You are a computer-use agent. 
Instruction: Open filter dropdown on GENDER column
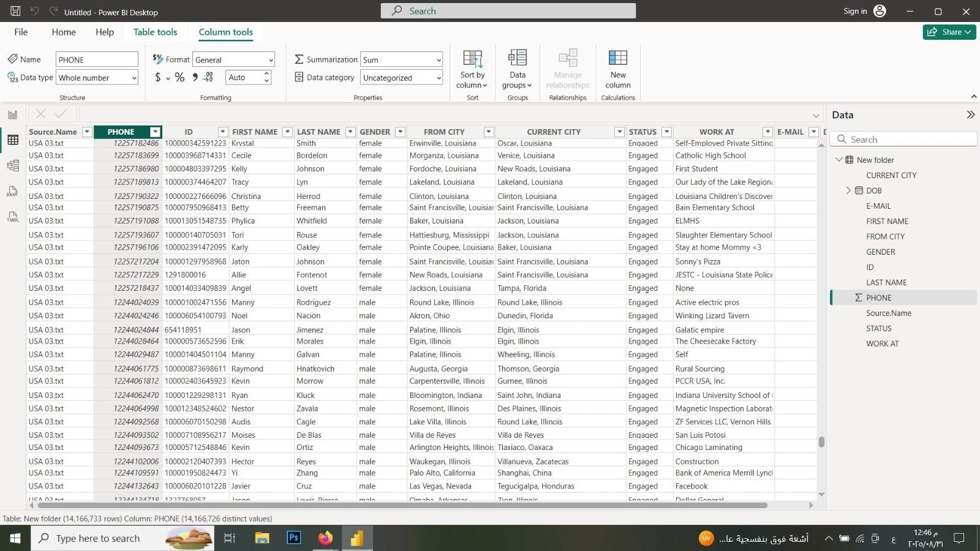pyautogui.click(x=400, y=132)
